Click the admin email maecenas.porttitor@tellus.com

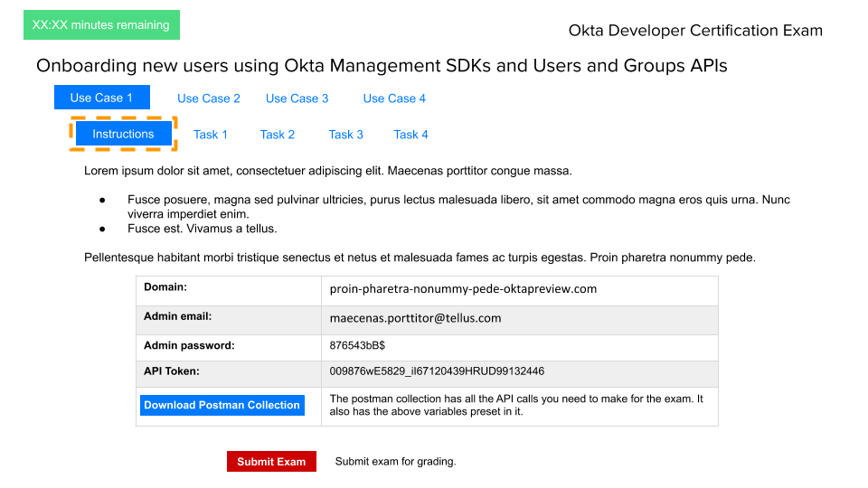[415, 318]
